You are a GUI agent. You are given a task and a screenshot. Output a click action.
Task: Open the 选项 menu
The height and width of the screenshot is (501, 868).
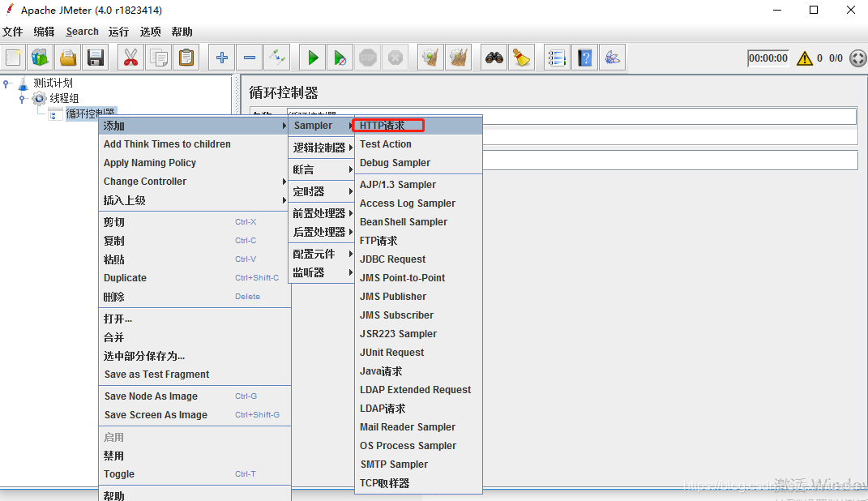click(x=150, y=32)
